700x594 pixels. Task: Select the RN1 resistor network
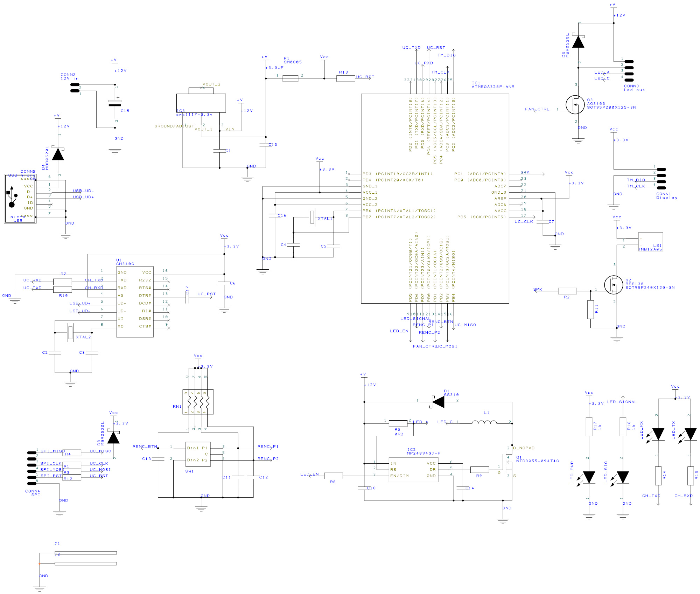coord(198,402)
